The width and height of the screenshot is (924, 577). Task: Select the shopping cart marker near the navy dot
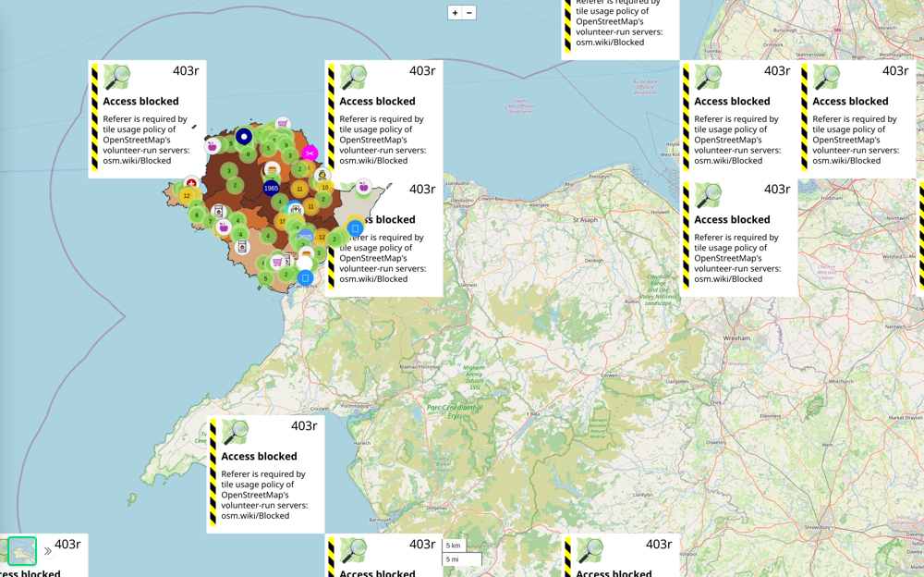(x=283, y=124)
